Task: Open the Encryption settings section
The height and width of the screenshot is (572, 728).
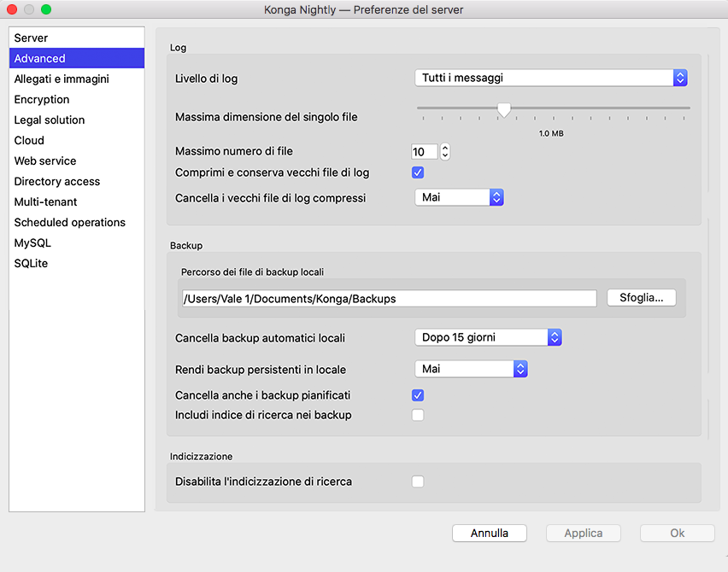Action: 42,100
